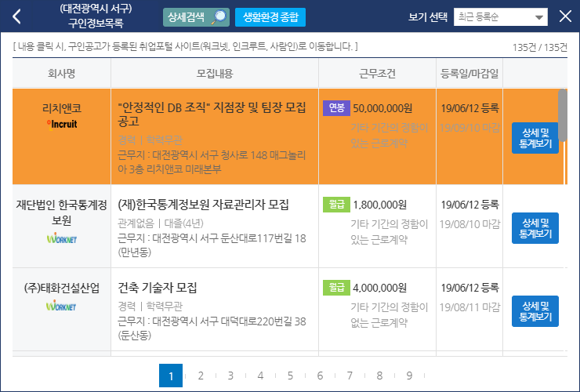
Task: Go to page 6
Action: (x=320, y=376)
